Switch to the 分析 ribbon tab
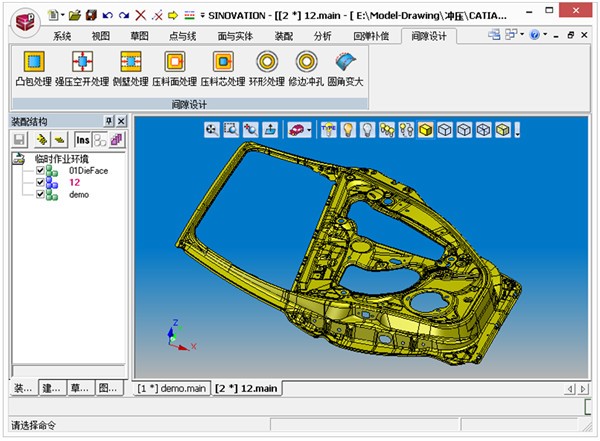This screenshot has height=441, width=600. click(x=323, y=36)
